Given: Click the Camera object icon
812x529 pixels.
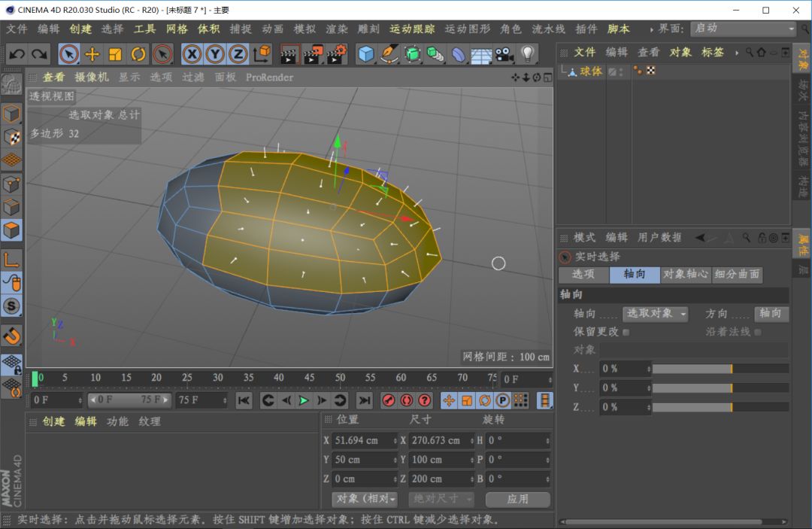Looking at the screenshot, I should click(x=503, y=54).
